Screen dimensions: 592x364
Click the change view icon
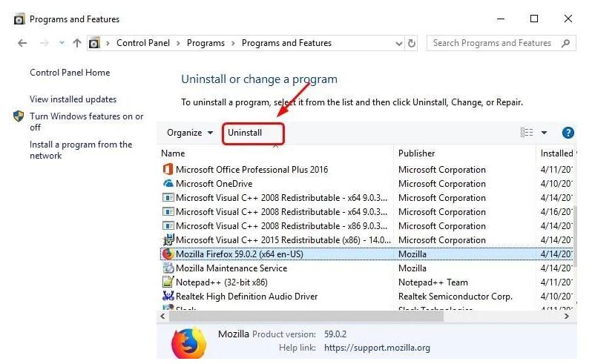(x=527, y=133)
